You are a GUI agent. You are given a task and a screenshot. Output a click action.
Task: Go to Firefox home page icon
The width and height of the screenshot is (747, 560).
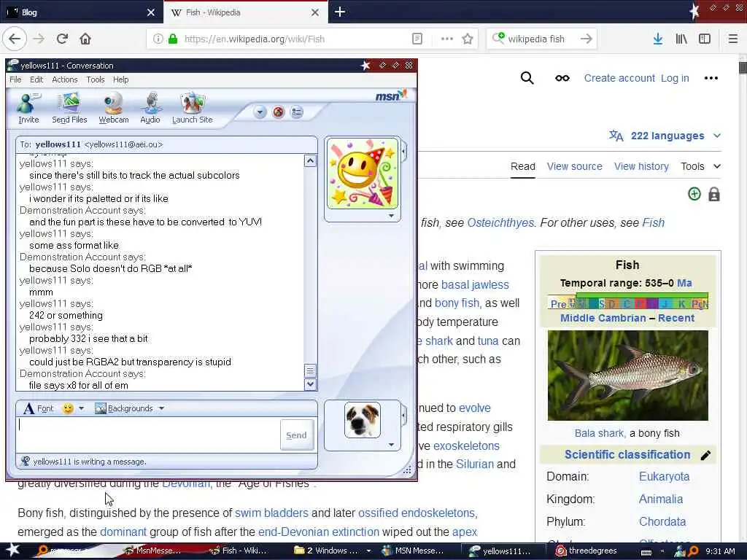pos(85,39)
